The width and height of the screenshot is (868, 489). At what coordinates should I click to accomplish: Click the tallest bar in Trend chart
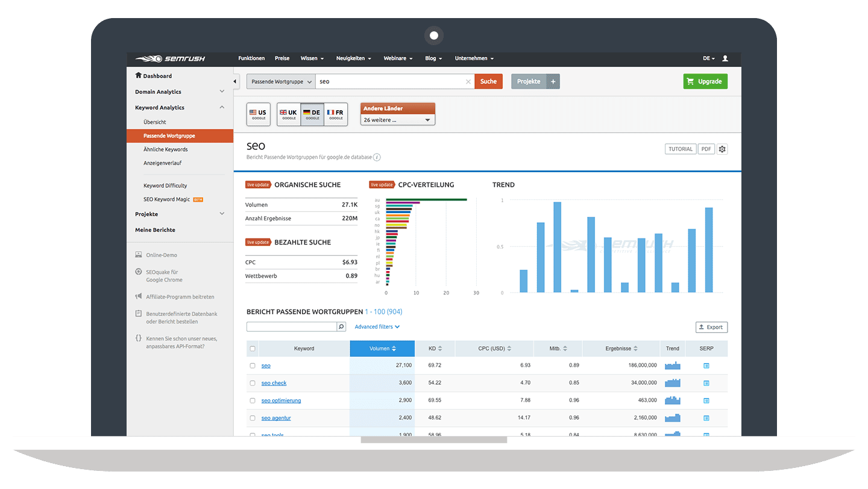[x=557, y=247]
